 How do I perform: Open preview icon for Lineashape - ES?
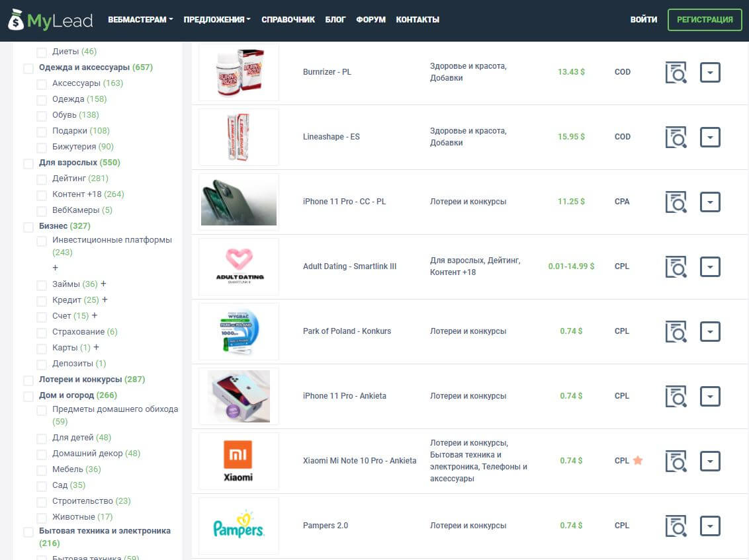[x=676, y=137]
